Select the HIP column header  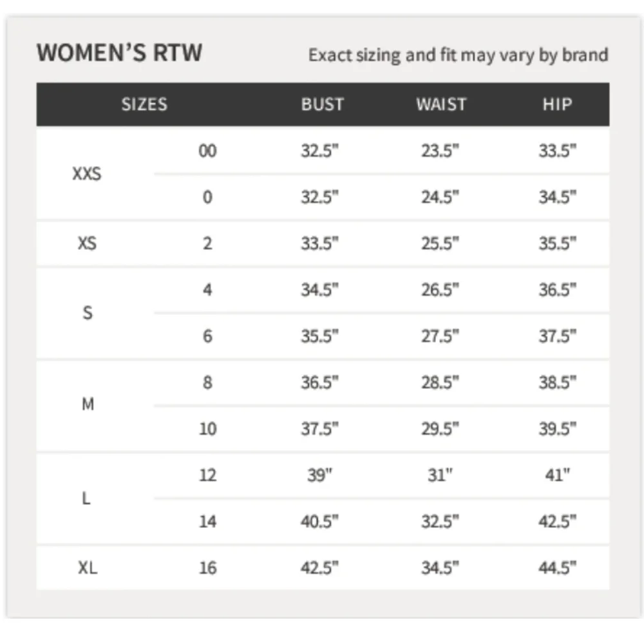pyautogui.click(x=557, y=104)
